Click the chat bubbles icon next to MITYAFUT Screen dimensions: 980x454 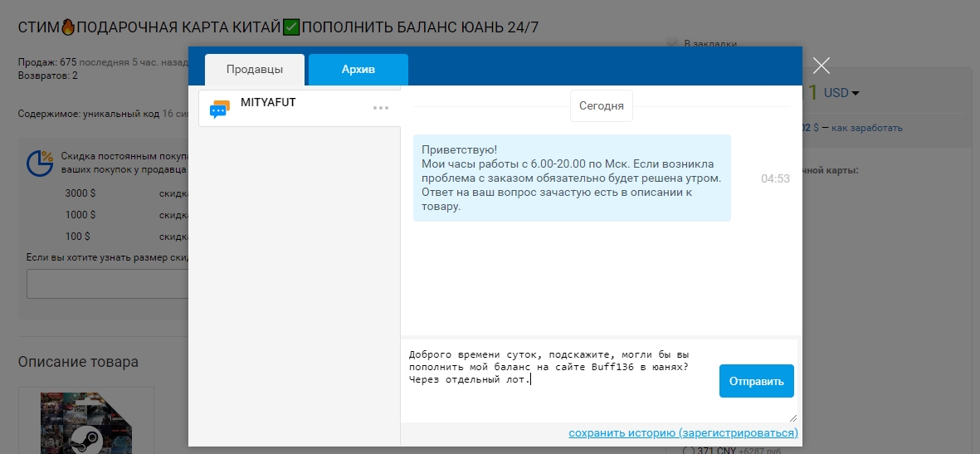[219, 109]
